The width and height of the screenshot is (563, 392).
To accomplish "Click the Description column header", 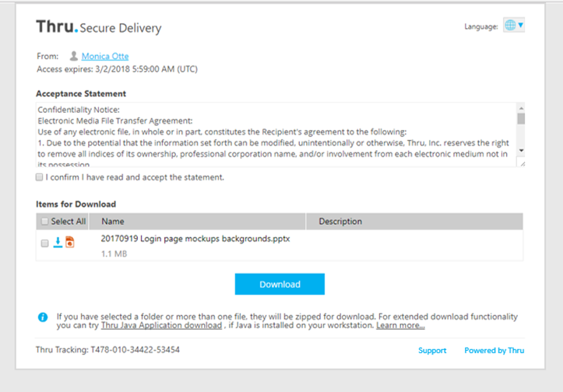I will pos(340,222).
